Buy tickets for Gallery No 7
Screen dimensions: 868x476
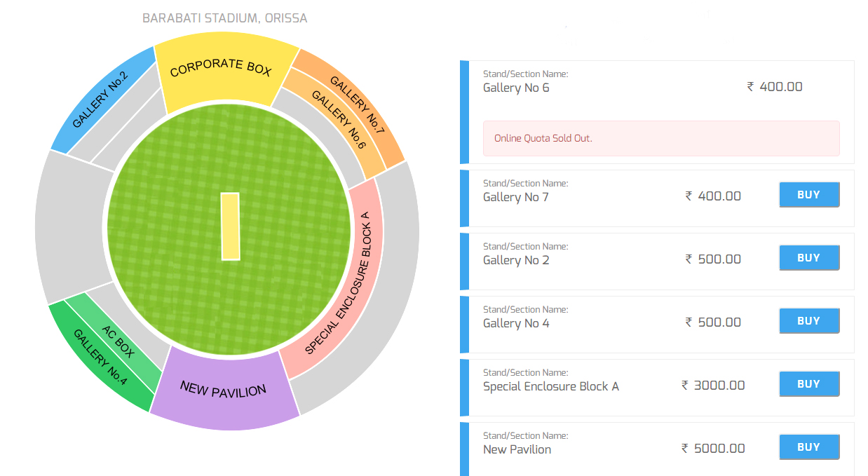pos(809,195)
